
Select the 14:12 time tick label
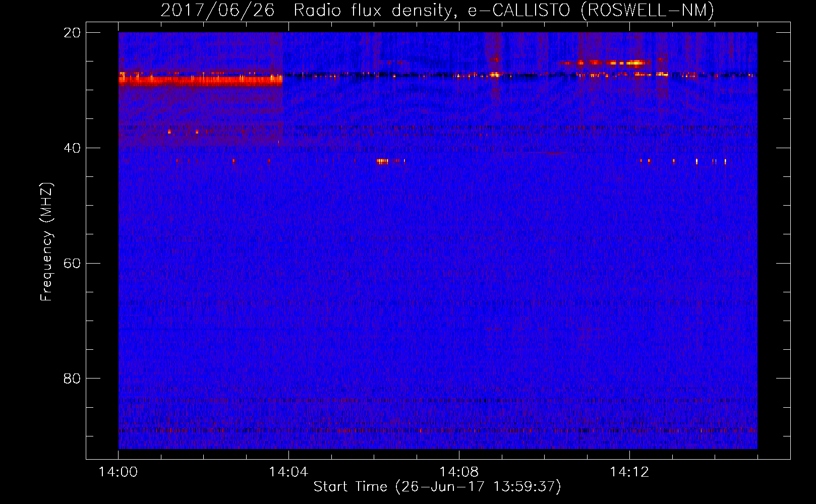point(629,472)
